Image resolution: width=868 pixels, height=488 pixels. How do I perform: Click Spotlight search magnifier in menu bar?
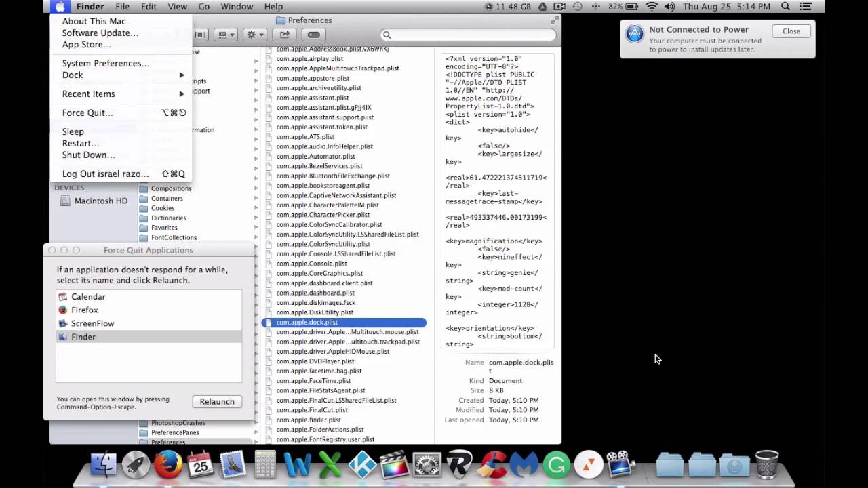coord(785,7)
